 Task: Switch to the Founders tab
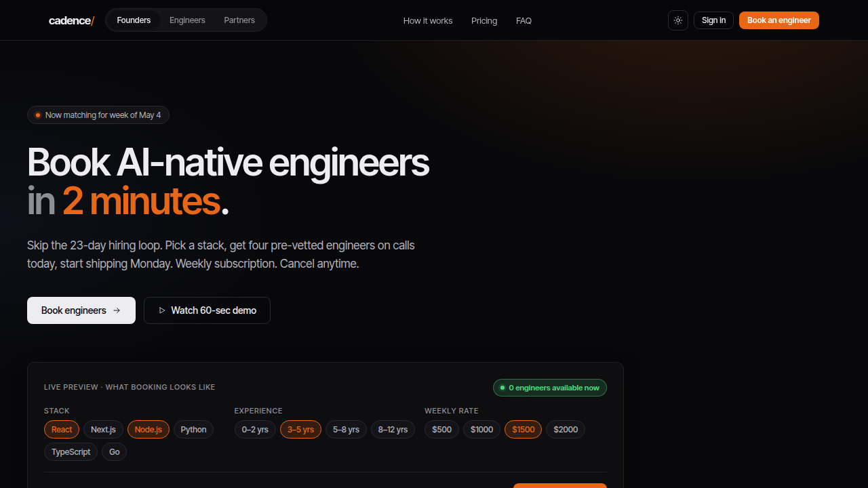click(x=134, y=20)
